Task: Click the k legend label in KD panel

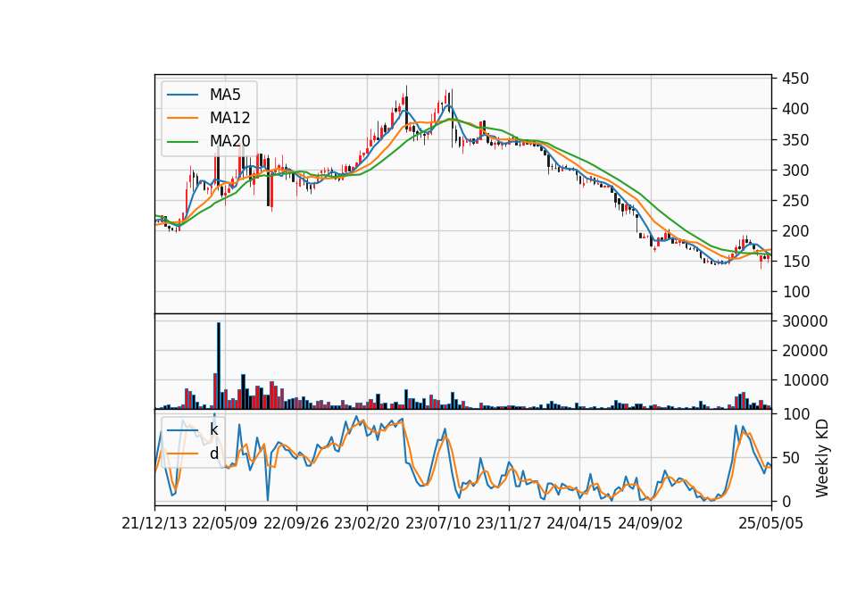Action: (x=214, y=429)
